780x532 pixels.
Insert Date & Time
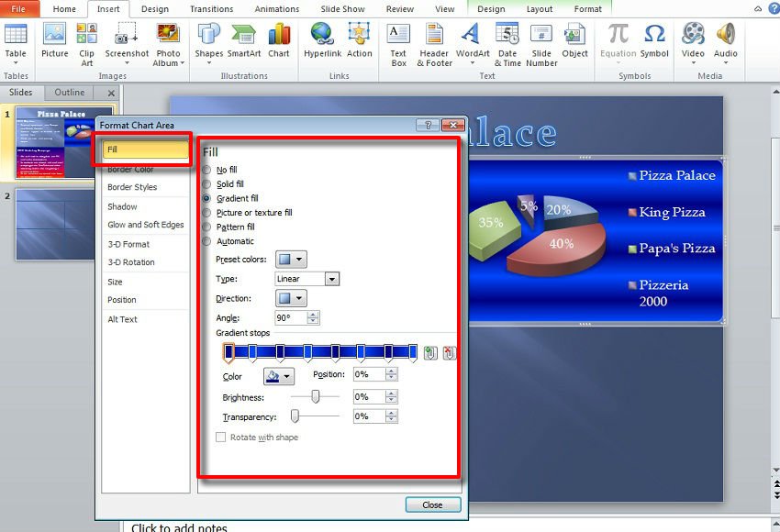[507, 44]
